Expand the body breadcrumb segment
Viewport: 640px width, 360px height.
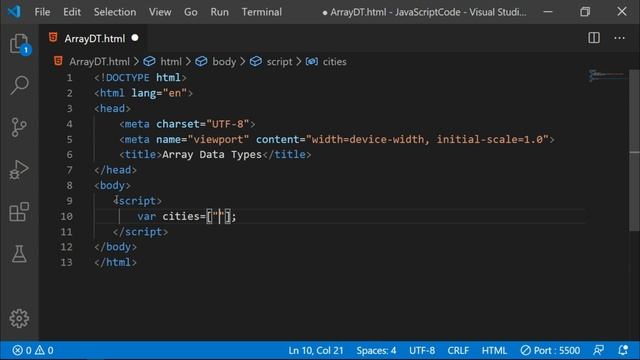224,62
